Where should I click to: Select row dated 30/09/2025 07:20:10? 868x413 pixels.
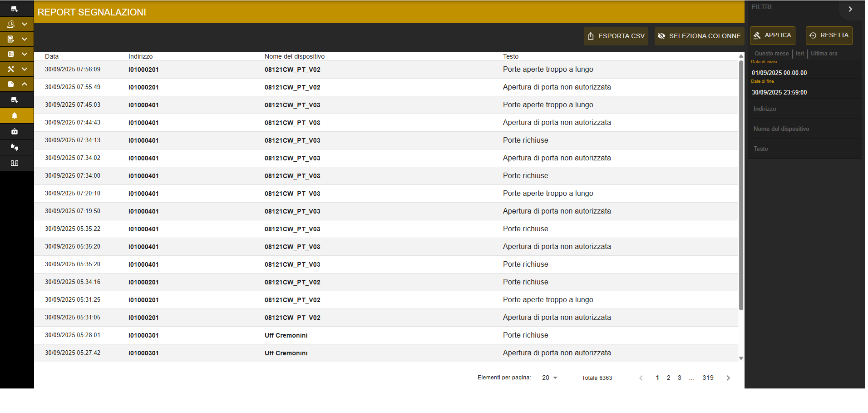[x=386, y=194]
